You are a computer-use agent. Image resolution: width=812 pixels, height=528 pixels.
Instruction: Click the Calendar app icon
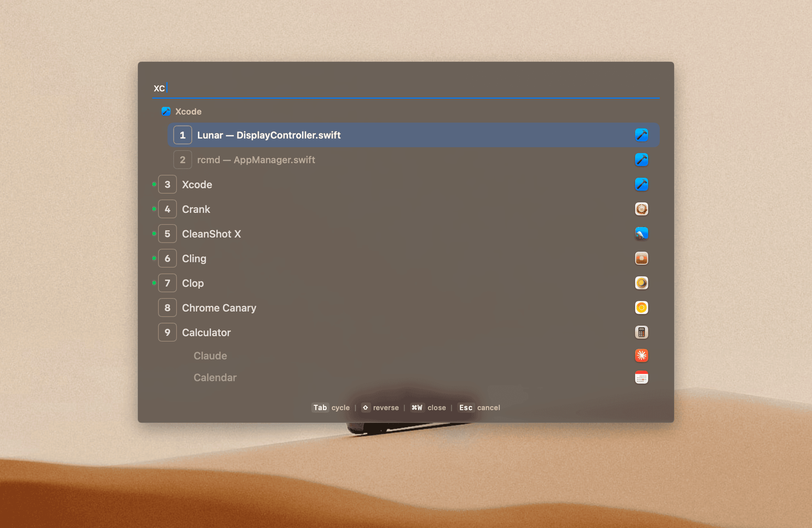[x=641, y=377]
